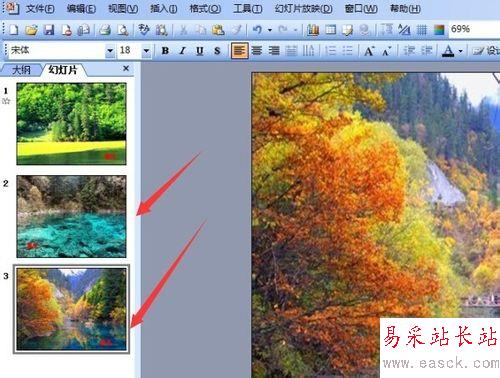Open the 插入(I) menu
500x378 pixels.
pos(163,9)
